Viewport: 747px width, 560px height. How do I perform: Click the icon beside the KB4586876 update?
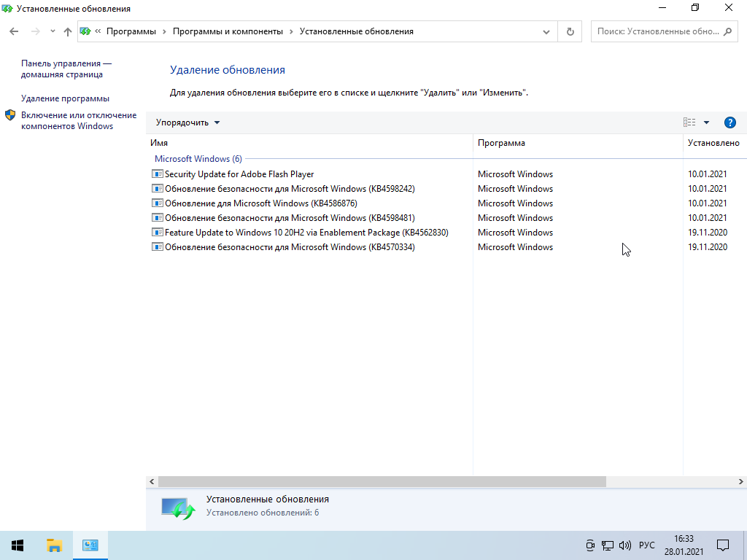point(158,203)
